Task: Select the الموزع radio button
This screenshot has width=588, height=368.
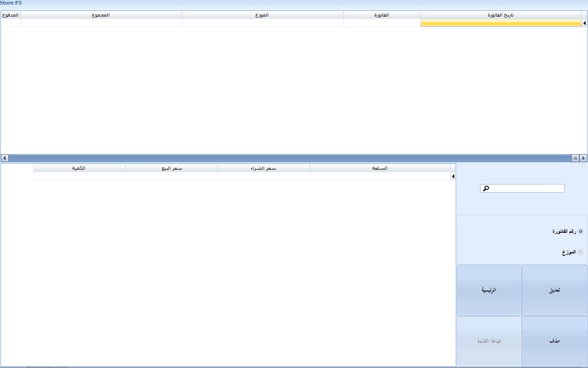Action: click(x=581, y=252)
